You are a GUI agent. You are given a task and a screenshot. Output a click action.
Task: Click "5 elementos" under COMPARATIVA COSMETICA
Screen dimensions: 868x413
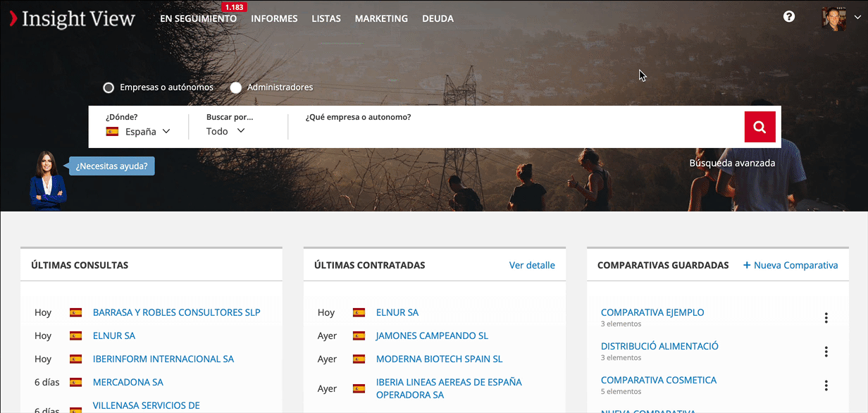[621, 391]
